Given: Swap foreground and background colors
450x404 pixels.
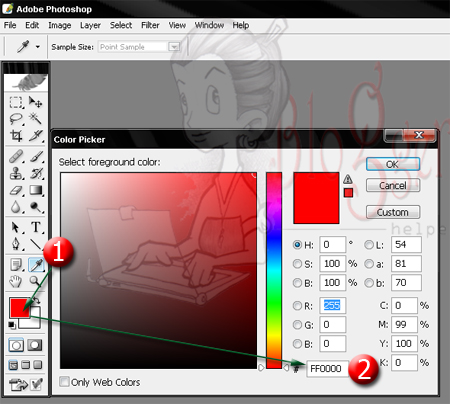Looking at the screenshot, I should point(37,301).
